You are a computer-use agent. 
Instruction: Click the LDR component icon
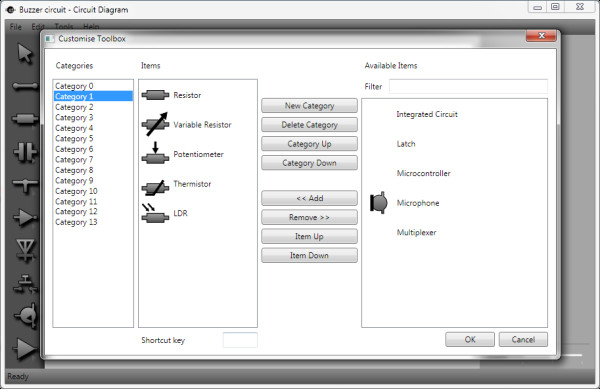[x=155, y=213]
